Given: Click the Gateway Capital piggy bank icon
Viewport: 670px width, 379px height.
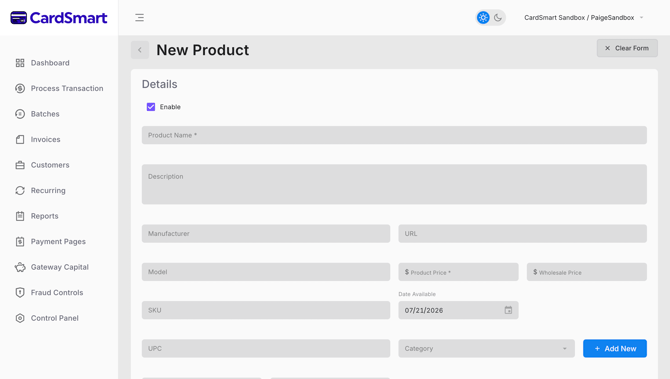Looking at the screenshot, I should 20,267.
